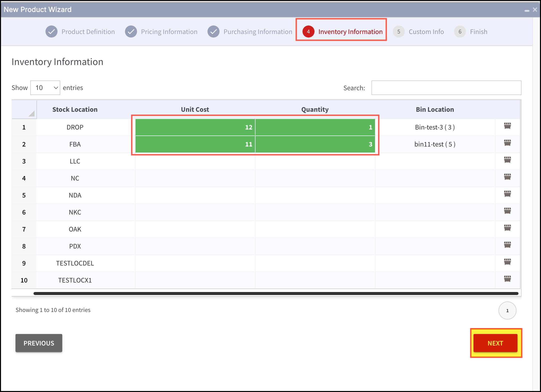The width and height of the screenshot is (541, 392).
Task: Minimize the New Product Wizard window
Action: click(527, 10)
